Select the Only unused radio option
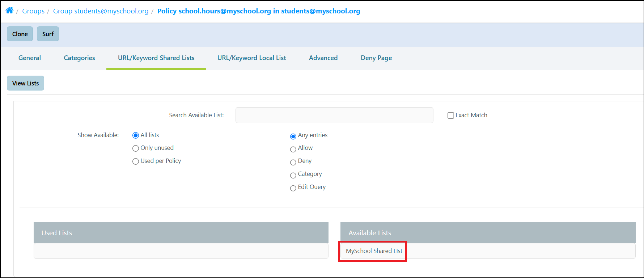The width and height of the screenshot is (644, 278). 136,148
